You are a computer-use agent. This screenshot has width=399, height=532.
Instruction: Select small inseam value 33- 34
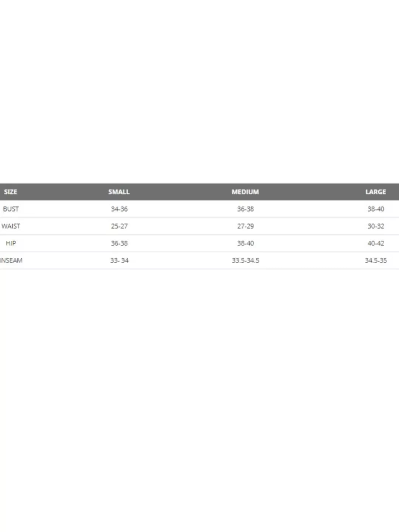pos(119,260)
